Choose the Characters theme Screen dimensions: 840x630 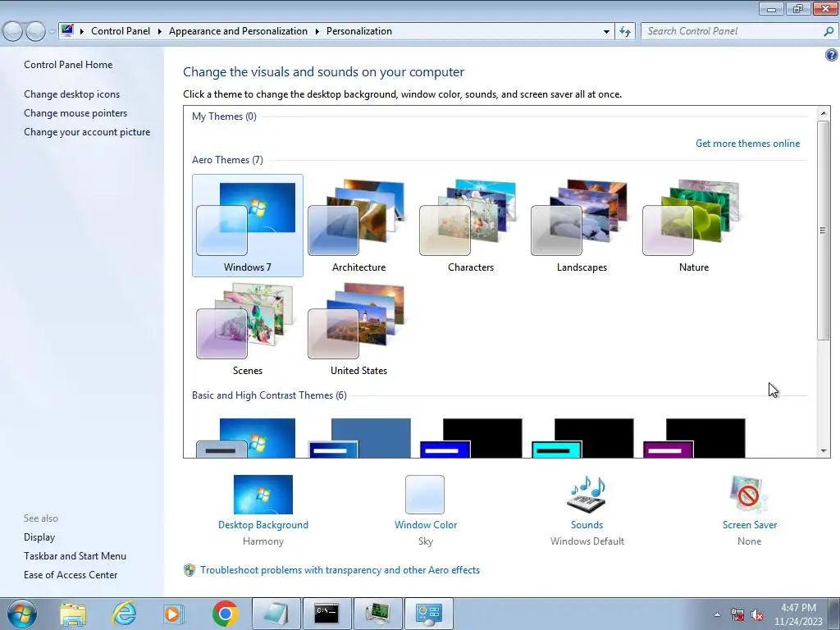click(x=470, y=226)
